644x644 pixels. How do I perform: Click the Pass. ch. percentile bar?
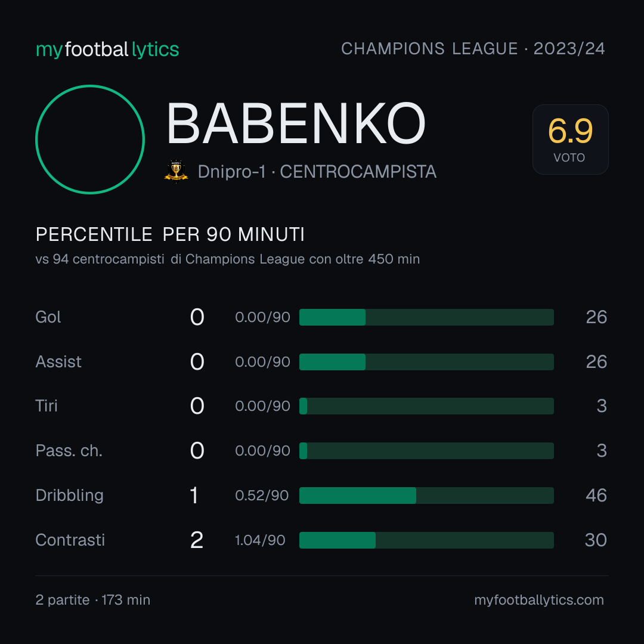[x=426, y=451]
